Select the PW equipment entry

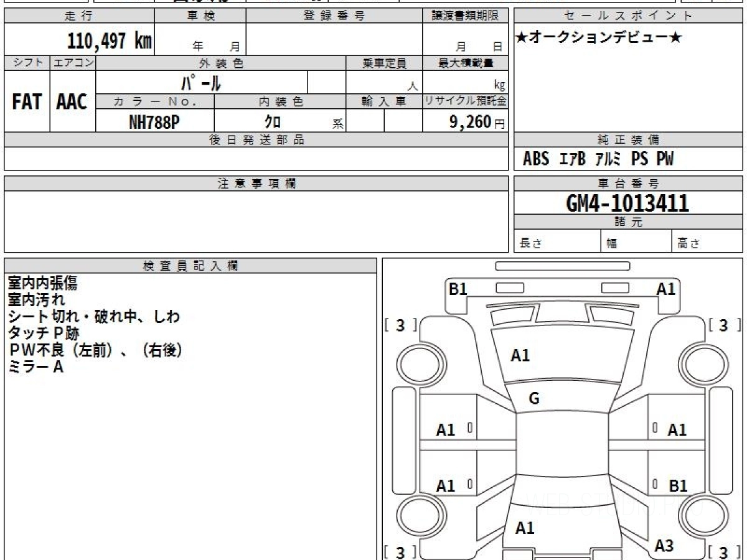coord(665,159)
